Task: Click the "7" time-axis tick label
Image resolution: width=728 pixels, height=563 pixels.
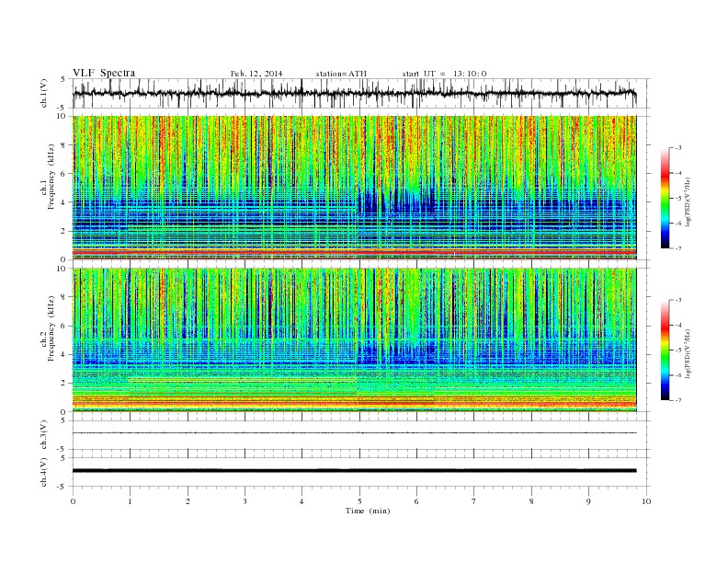Action: pos(474,501)
